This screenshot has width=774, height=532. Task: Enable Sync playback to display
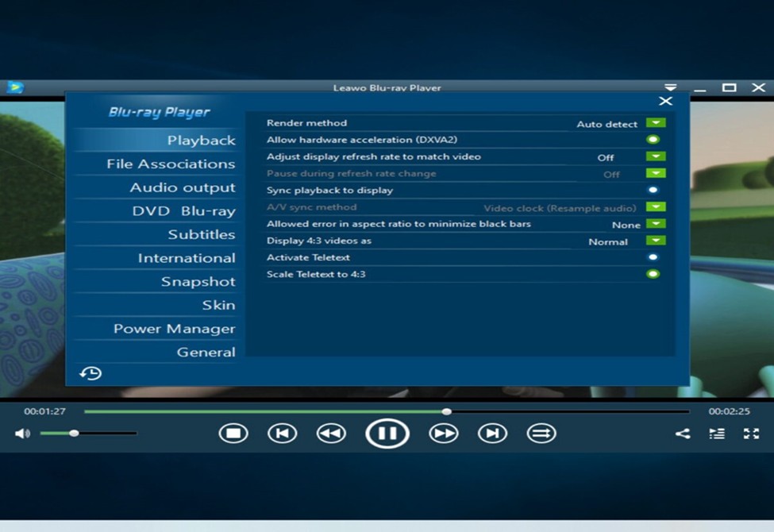653,191
